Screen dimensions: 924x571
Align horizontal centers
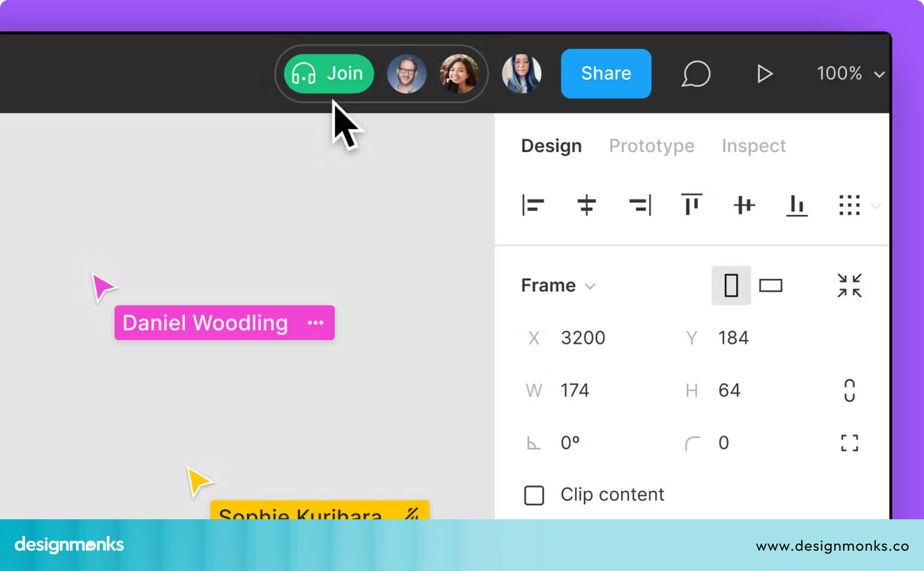[x=586, y=205]
